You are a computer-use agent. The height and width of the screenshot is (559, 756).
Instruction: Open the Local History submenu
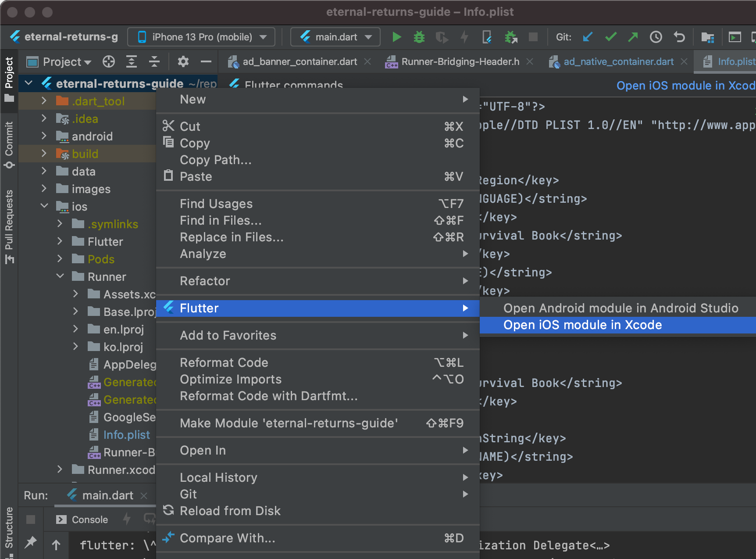tap(318, 478)
